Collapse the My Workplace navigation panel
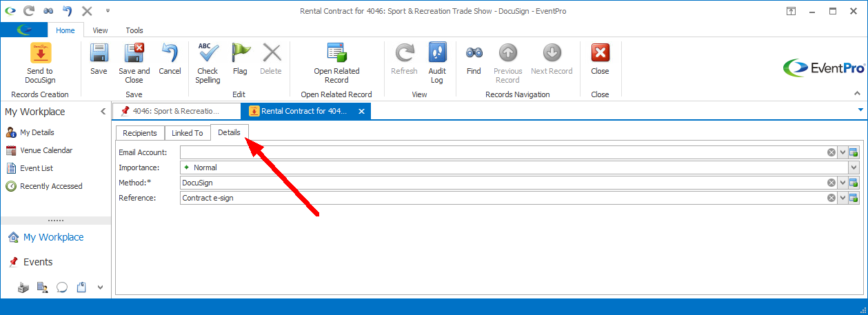Image resolution: width=868 pixels, height=315 pixels. pyautogui.click(x=103, y=112)
